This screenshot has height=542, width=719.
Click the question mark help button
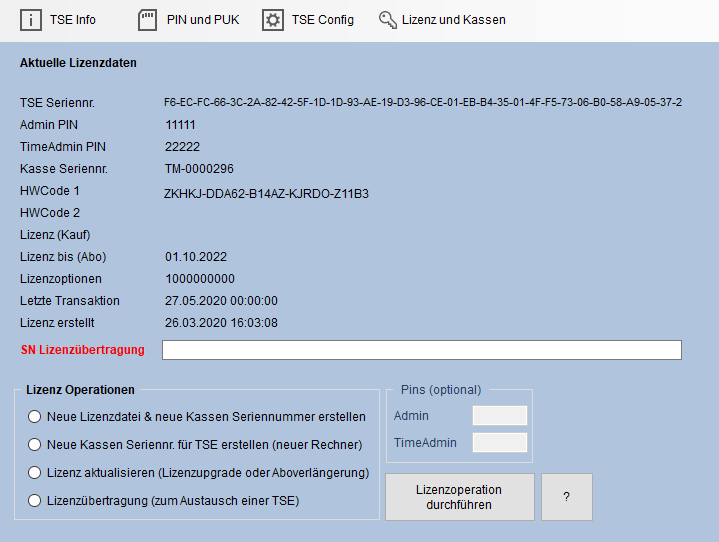(566, 497)
